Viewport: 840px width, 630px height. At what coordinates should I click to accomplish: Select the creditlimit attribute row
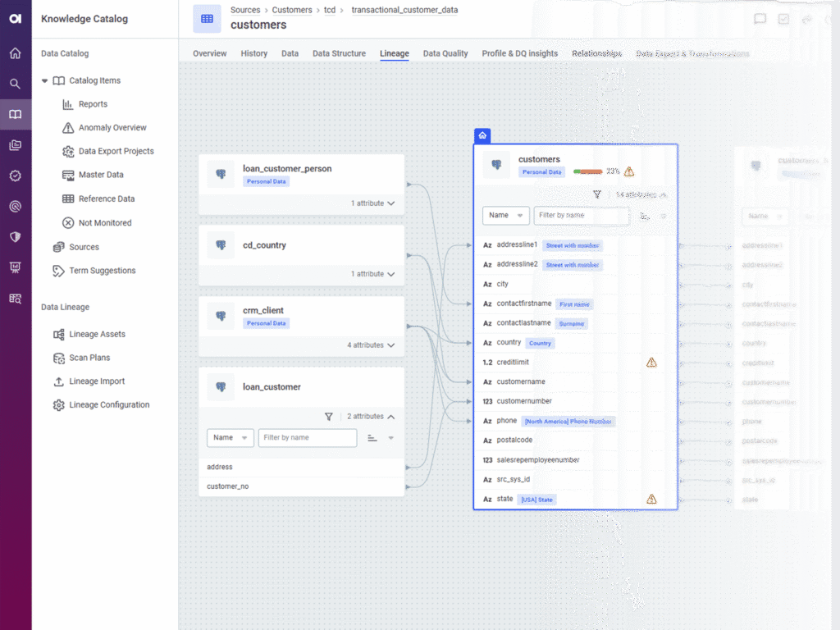pyautogui.click(x=575, y=363)
